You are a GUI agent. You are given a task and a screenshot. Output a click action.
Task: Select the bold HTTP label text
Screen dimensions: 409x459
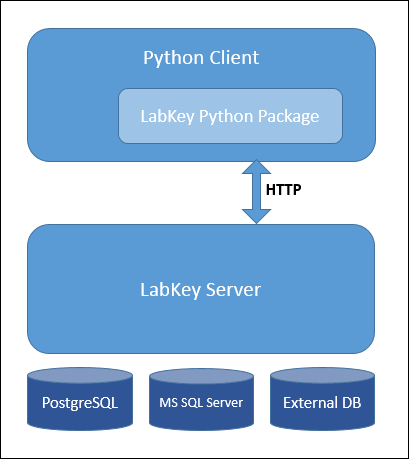(284, 190)
